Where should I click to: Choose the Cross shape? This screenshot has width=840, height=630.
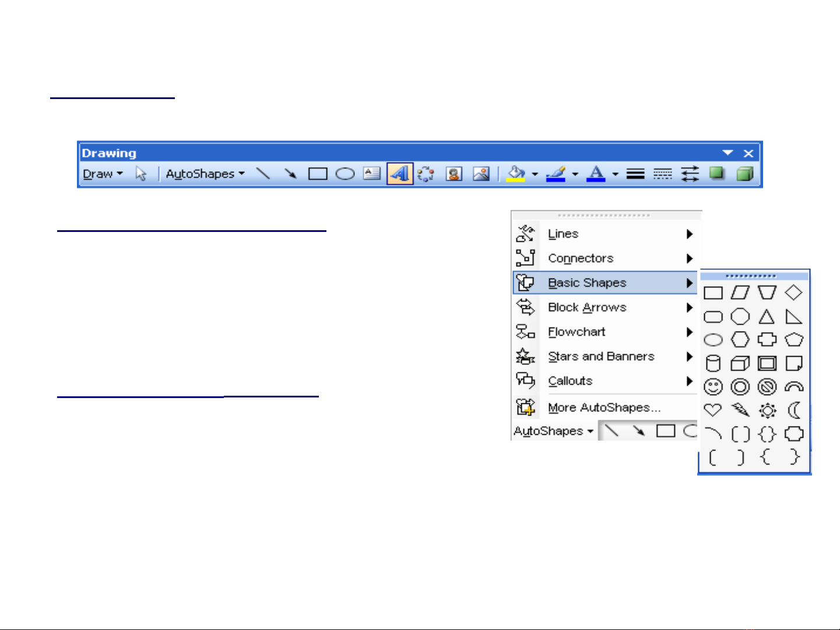pos(767,340)
